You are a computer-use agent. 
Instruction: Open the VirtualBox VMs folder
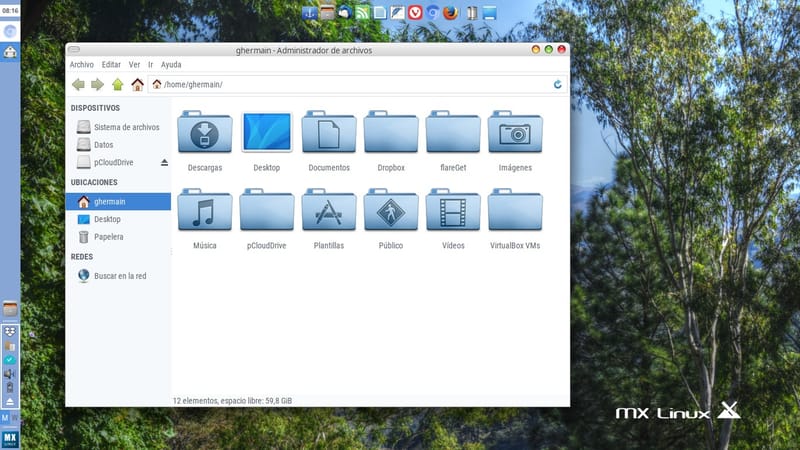[515, 210]
